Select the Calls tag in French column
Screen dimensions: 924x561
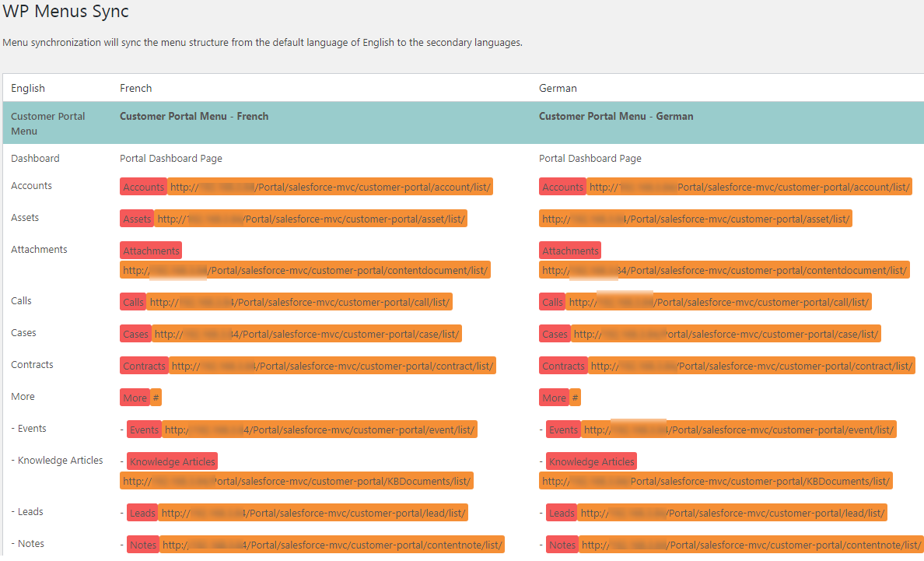click(x=133, y=302)
